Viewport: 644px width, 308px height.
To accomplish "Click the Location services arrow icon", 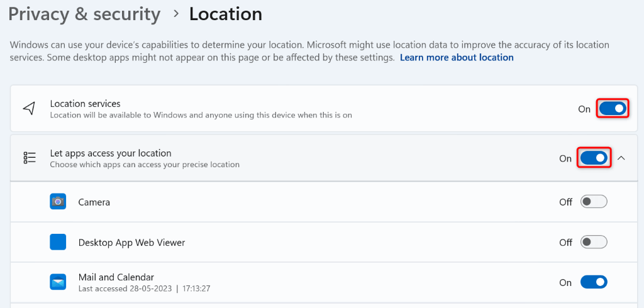I will click(x=29, y=109).
